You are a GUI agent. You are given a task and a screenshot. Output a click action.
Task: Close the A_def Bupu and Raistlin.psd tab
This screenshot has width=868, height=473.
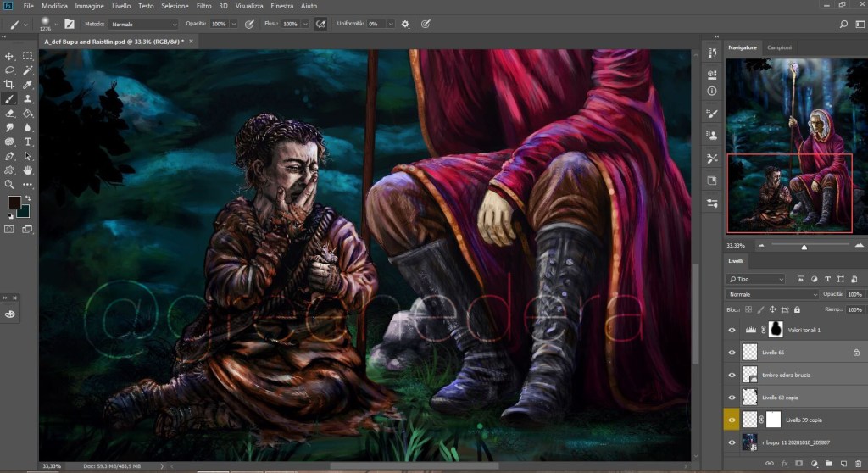[192, 40]
